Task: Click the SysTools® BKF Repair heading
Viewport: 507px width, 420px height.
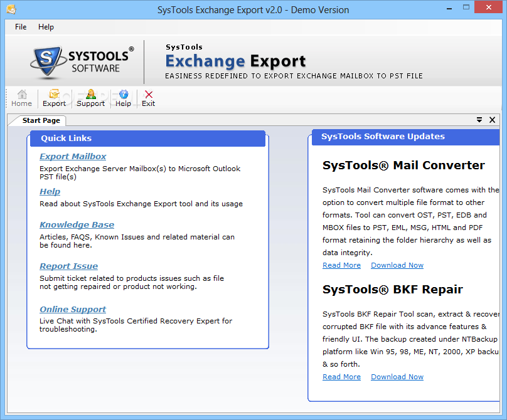Action: pos(393,289)
